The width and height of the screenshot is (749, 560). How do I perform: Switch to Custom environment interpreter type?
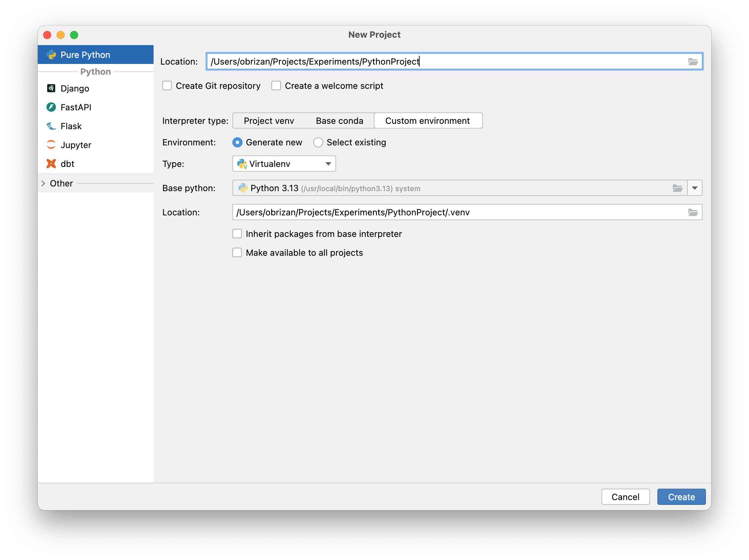point(428,121)
